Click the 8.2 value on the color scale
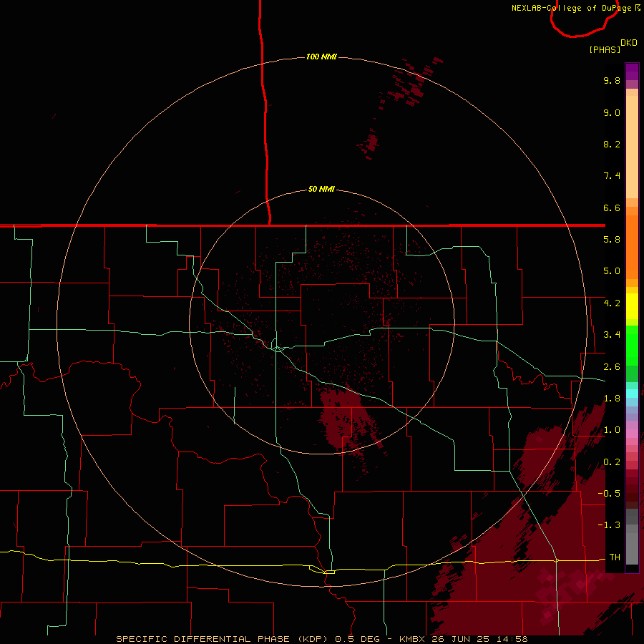644x644 pixels. point(612,144)
